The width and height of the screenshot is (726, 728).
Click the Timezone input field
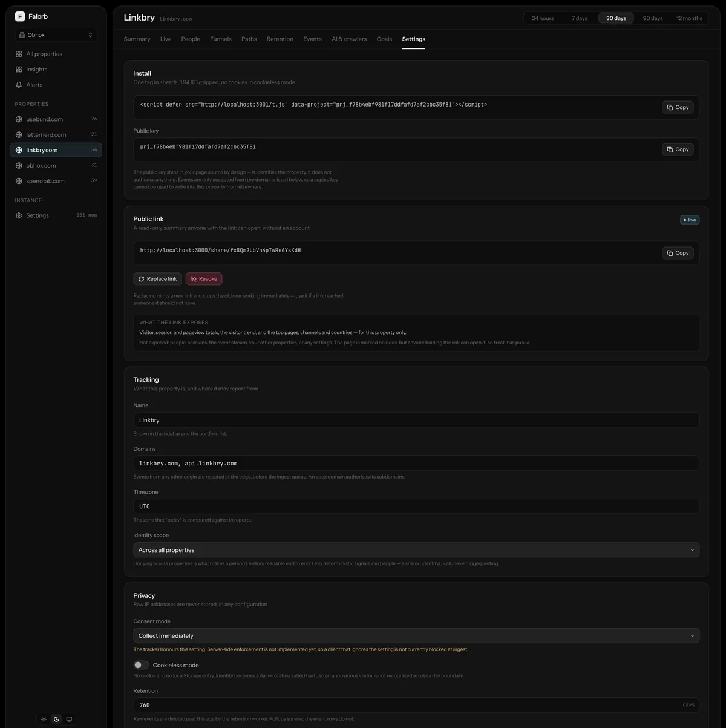[416, 507]
